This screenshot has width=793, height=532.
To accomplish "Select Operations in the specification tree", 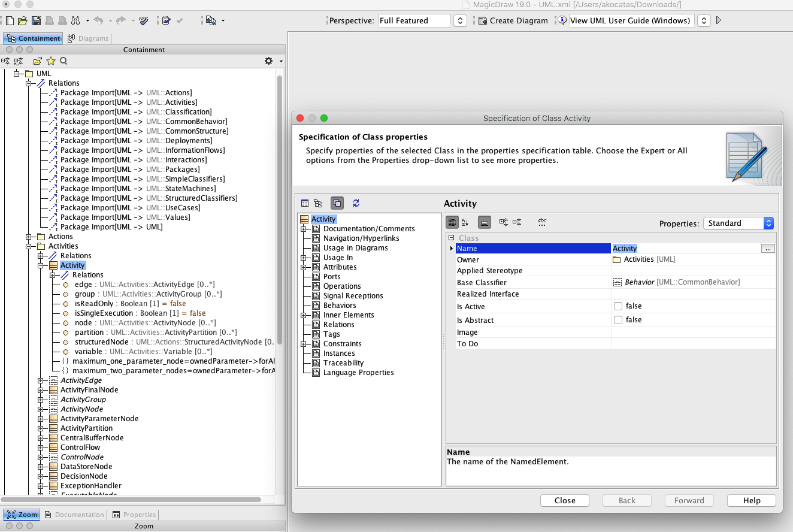I will point(341,286).
